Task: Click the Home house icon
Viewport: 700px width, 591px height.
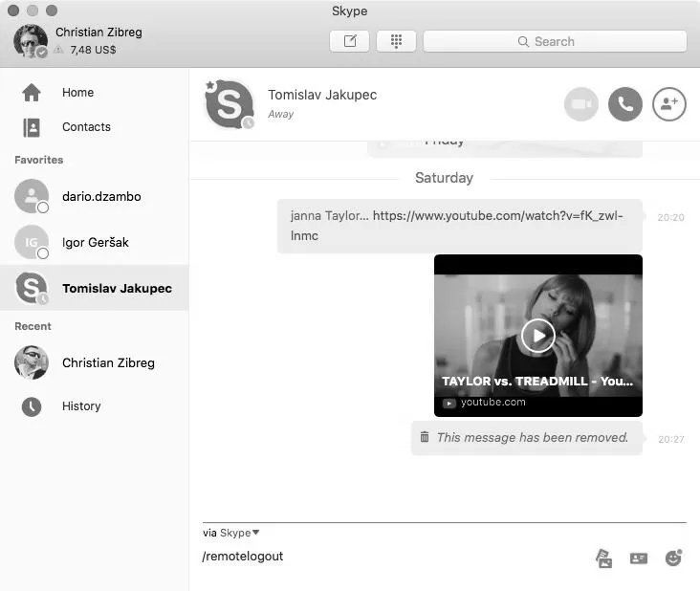Action: pyautogui.click(x=32, y=93)
